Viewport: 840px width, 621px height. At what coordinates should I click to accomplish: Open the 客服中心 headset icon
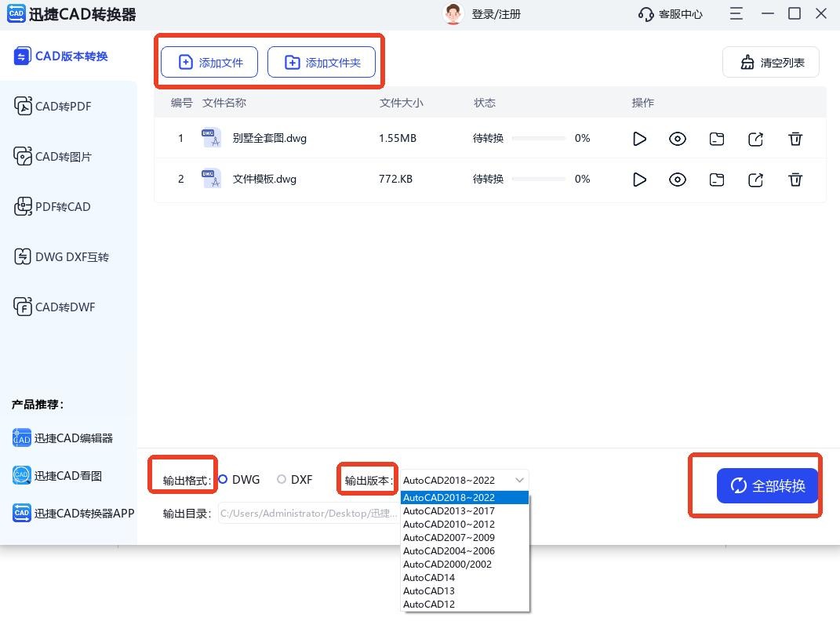click(x=646, y=14)
